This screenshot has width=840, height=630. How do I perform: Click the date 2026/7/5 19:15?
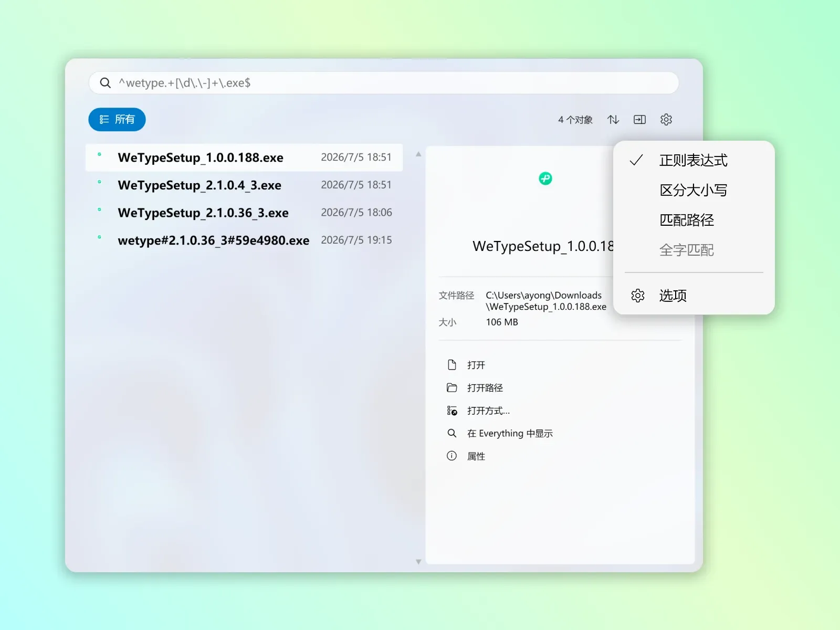(x=356, y=240)
